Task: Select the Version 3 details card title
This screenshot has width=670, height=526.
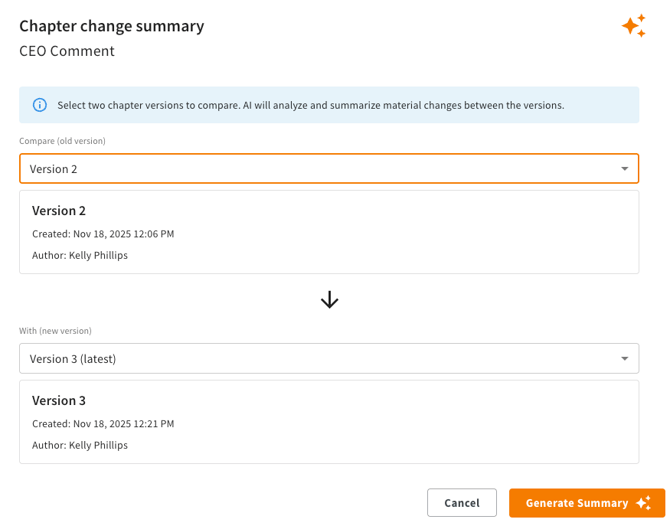Action: point(59,400)
